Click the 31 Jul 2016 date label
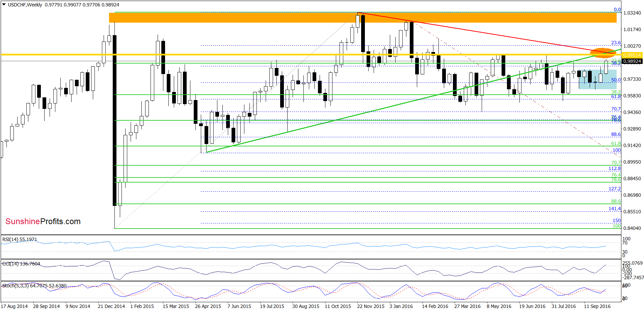The image size is (644, 311). click(564, 306)
